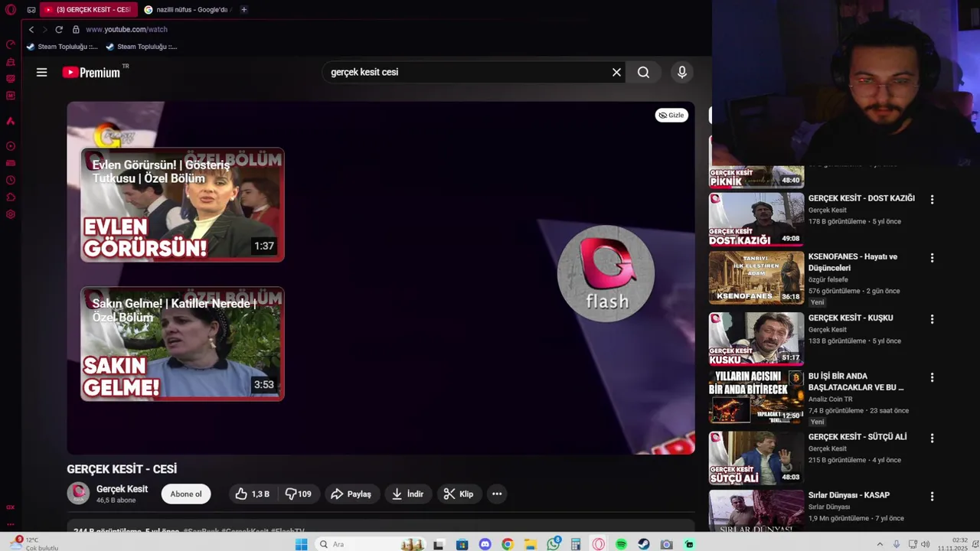Open the Opera GX main menu logo
The width and height of the screenshot is (980, 551).
[11, 10]
